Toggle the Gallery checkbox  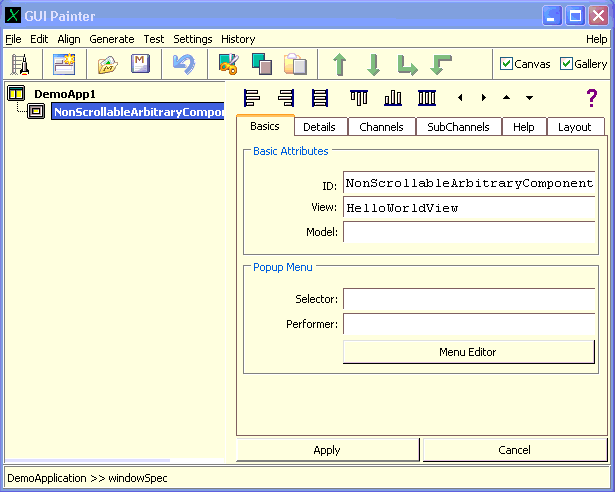(x=566, y=64)
